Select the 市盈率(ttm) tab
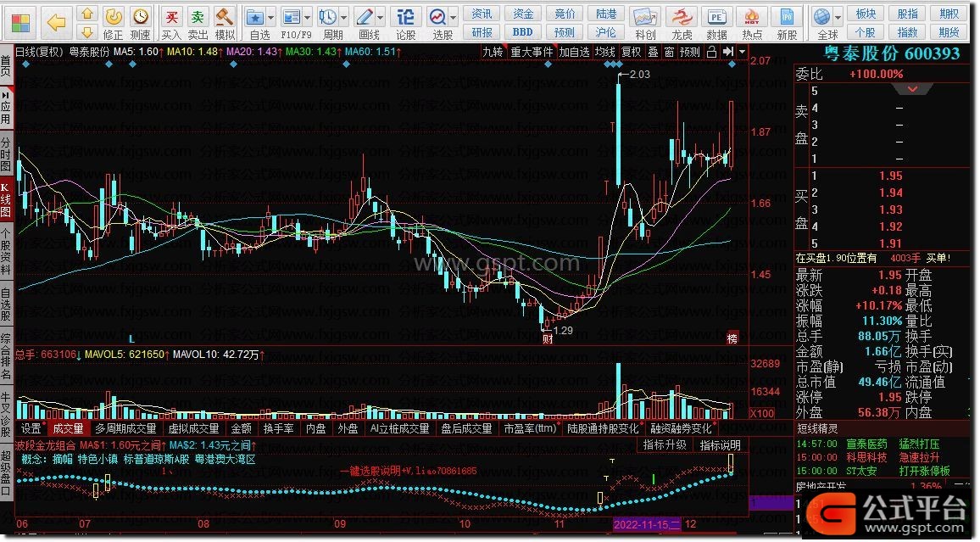 point(530,428)
